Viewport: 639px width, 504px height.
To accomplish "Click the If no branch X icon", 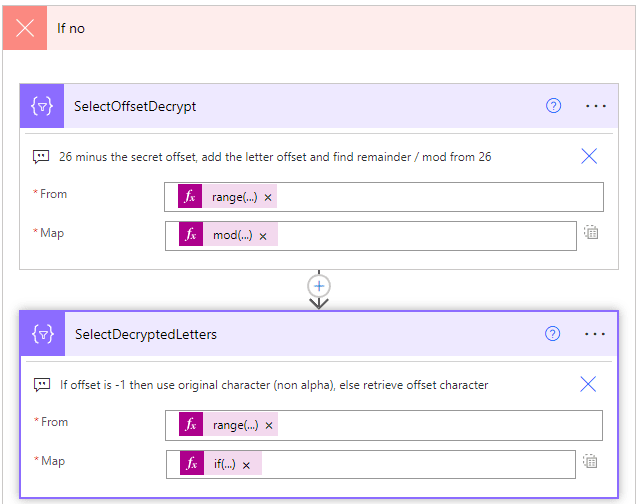I will click(25, 28).
